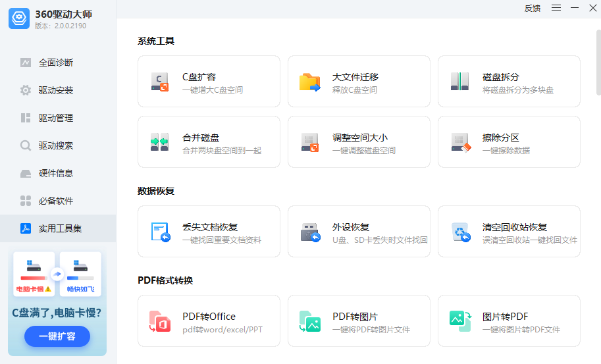The width and height of the screenshot is (601, 364).
Task: Open the 全面诊断 section
Action: click(58, 63)
